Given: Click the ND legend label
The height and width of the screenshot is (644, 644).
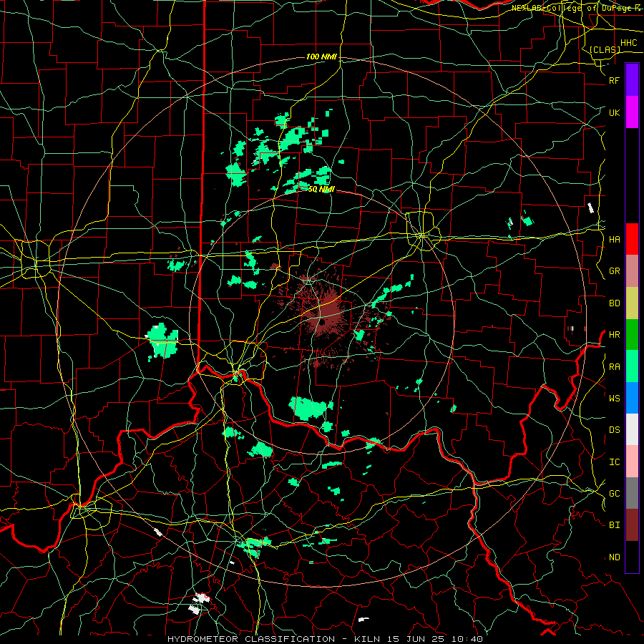Looking at the screenshot, I should [614, 557].
